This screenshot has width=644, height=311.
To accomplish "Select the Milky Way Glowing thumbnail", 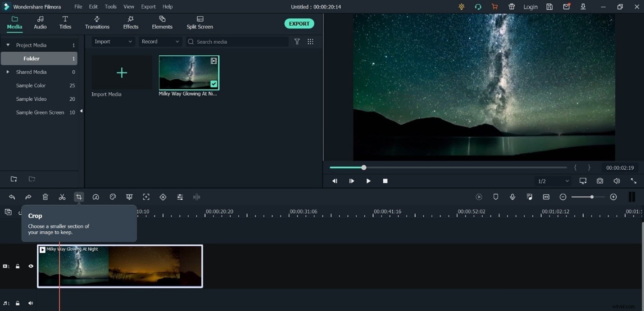I will click(189, 72).
